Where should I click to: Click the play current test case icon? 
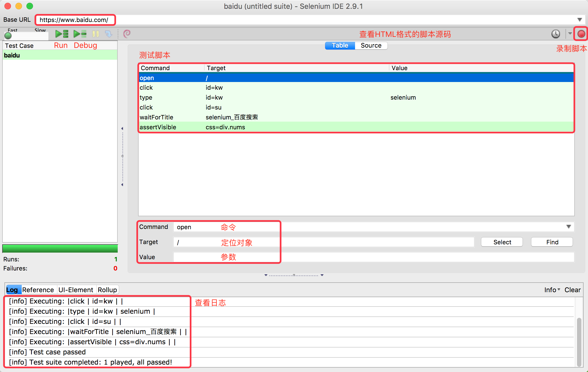(80, 34)
